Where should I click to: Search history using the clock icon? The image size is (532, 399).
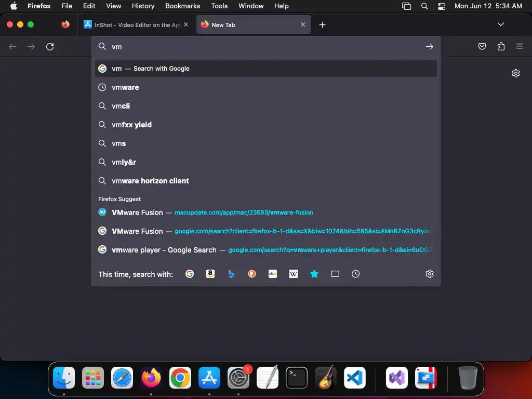point(355,274)
